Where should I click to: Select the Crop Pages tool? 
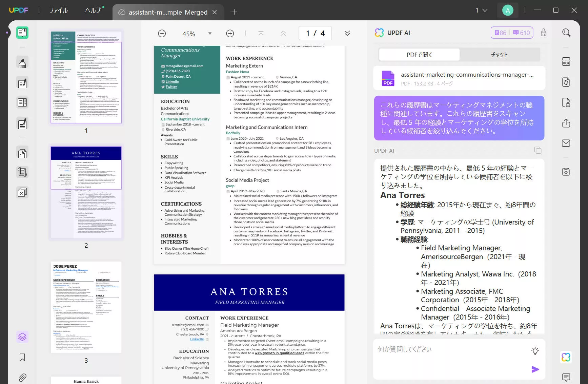tap(22, 172)
